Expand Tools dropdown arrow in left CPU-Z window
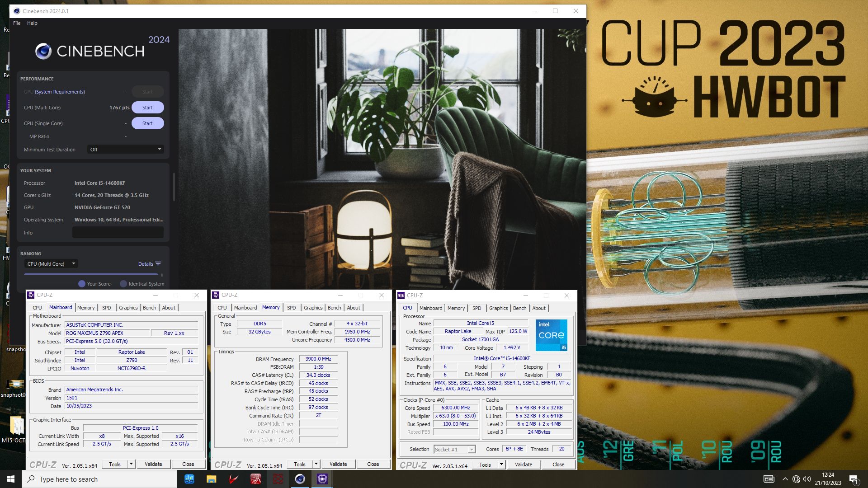 [x=131, y=464]
